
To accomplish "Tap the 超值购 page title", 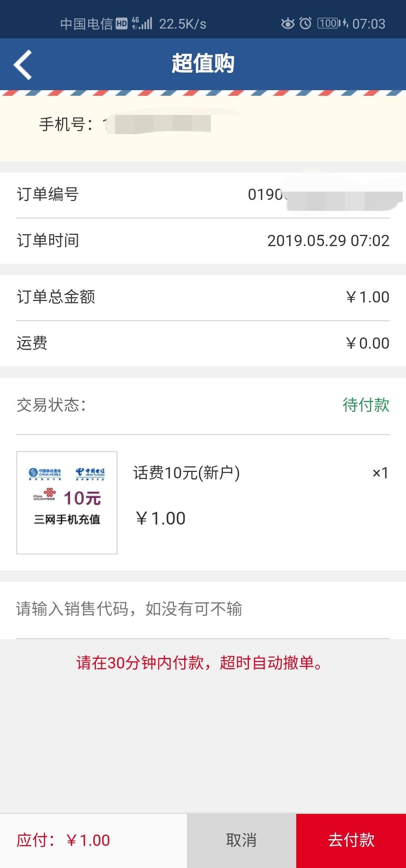I will [203, 63].
